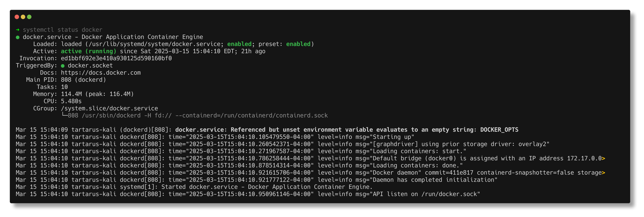Click the "systemctl status docker" command text

point(63,30)
